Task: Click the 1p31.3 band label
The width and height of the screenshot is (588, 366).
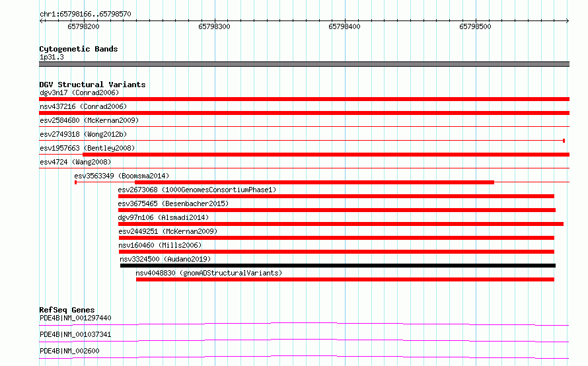Action: click(x=52, y=57)
